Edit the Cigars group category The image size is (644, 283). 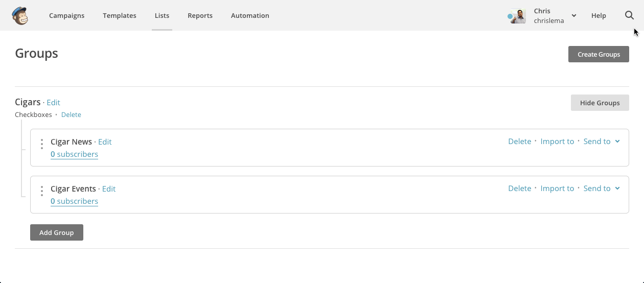pyautogui.click(x=53, y=102)
